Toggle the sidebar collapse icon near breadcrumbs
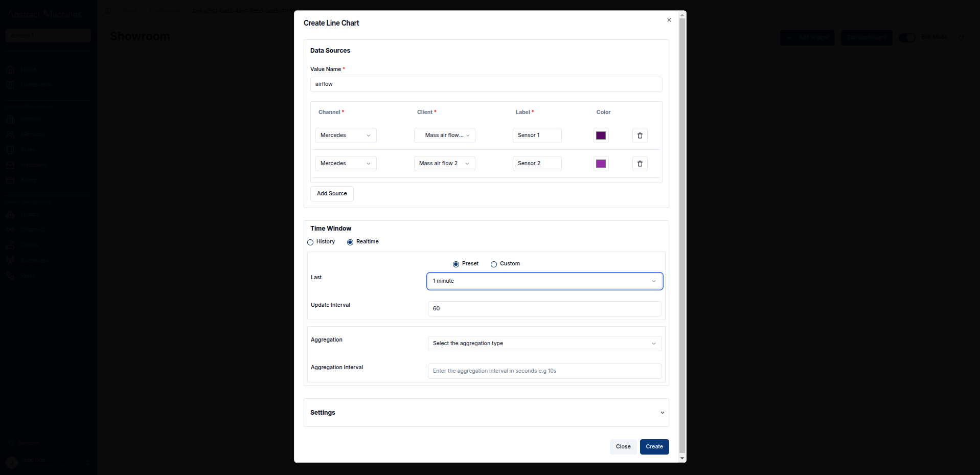Screen dimensions: 980x475 [x=108, y=10]
